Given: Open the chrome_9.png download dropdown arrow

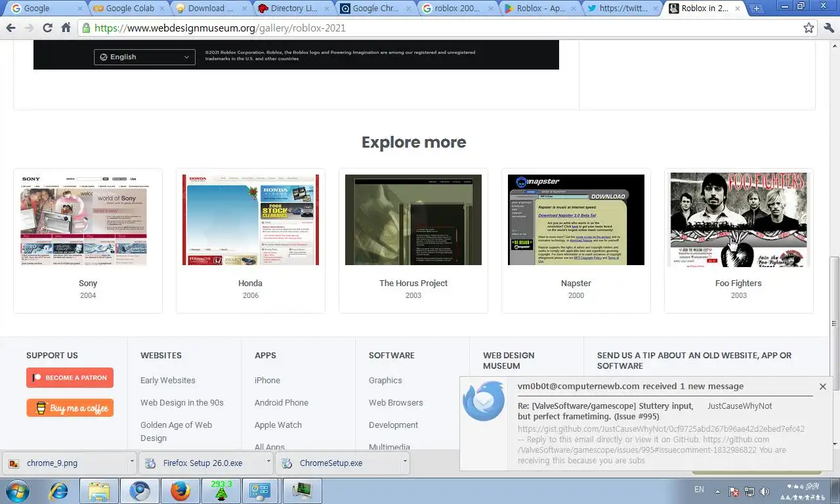Looking at the screenshot, I should pyautogui.click(x=132, y=462).
